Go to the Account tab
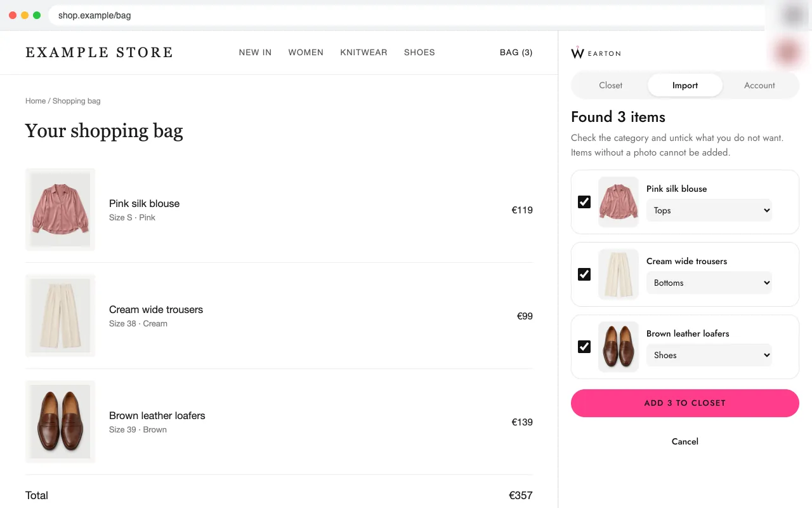 pyautogui.click(x=759, y=85)
